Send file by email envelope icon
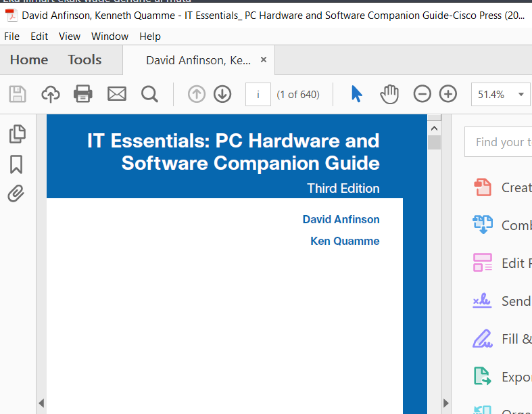532x414 pixels. 117,94
